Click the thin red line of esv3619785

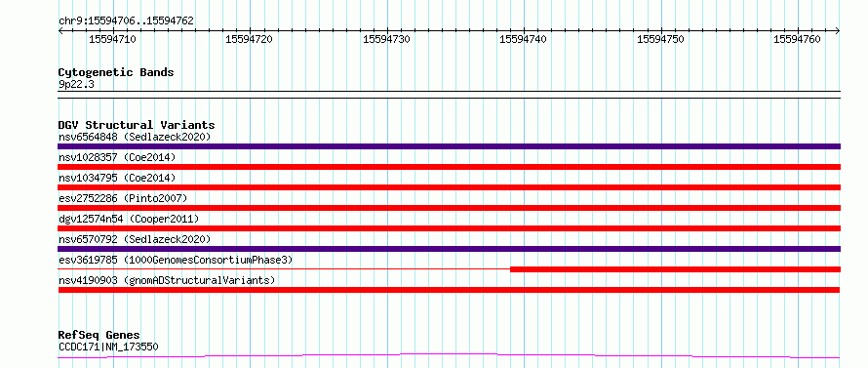[284, 269]
